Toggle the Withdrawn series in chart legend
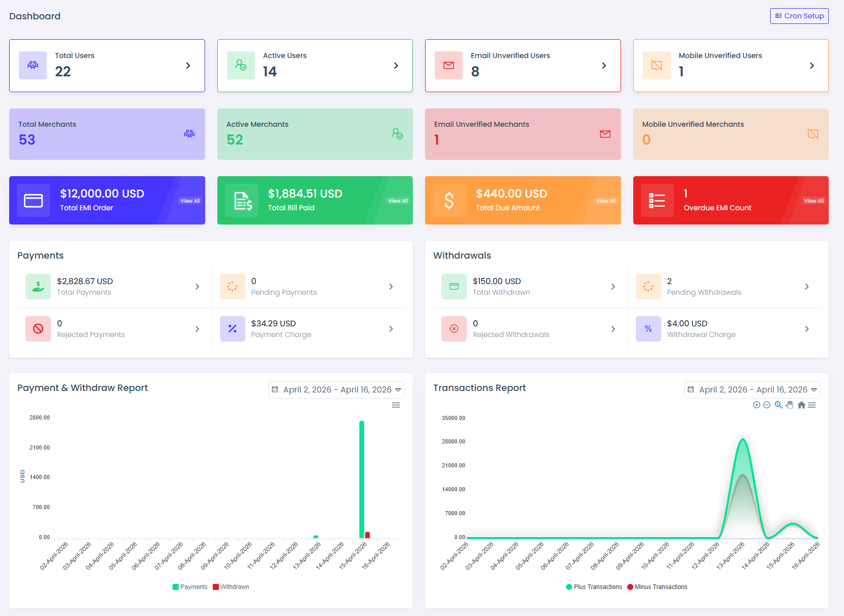Image resolution: width=844 pixels, height=616 pixels. coord(231,587)
